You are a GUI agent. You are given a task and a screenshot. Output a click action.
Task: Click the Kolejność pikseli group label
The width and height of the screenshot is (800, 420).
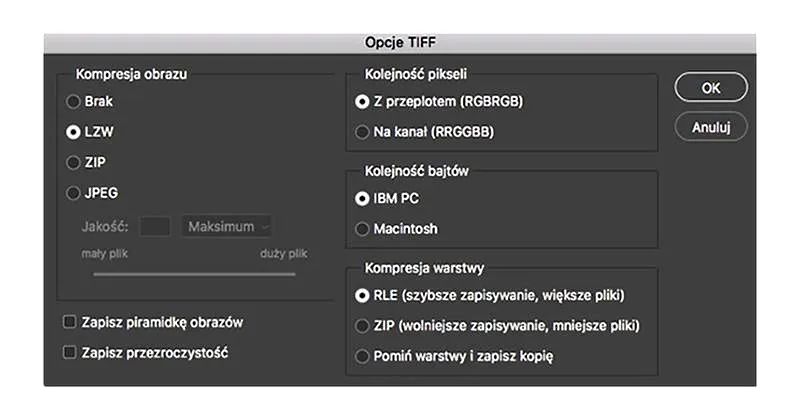coord(415,75)
